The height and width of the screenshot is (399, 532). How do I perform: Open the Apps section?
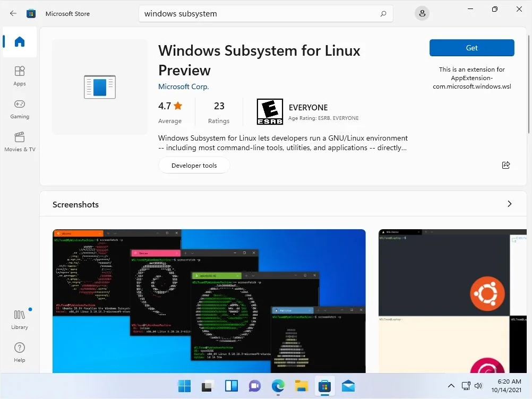[x=20, y=76]
